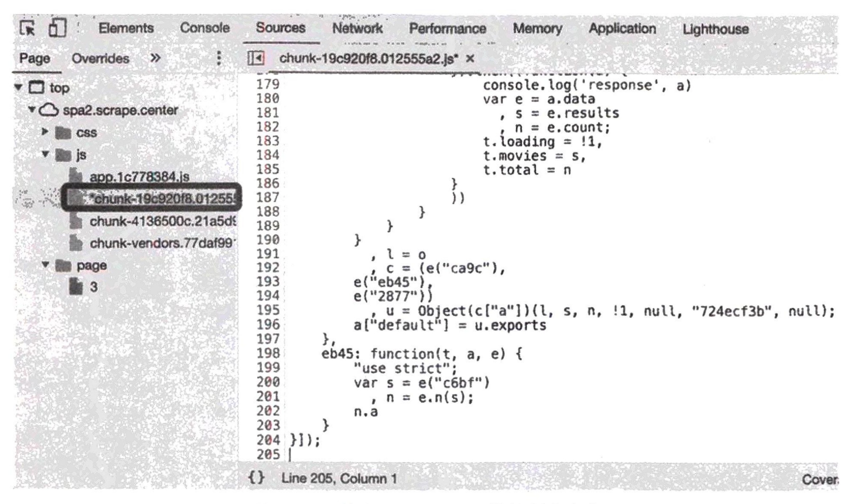
Task: Show more navigator tabs chevron
Action: [155, 58]
